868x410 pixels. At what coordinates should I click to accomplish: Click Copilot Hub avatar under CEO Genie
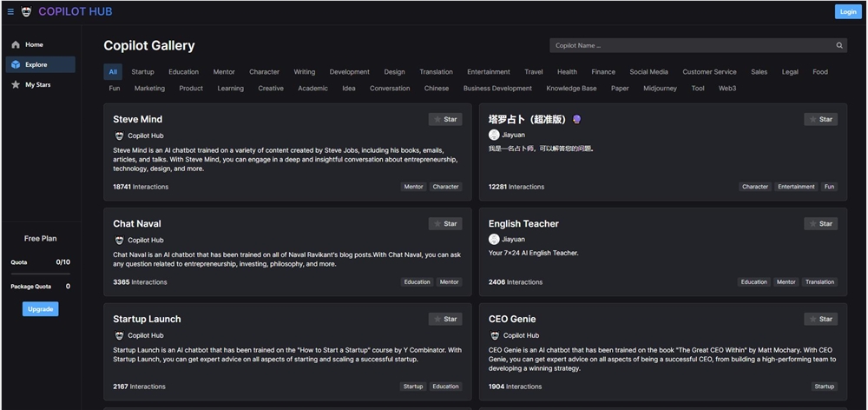coord(495,335)
